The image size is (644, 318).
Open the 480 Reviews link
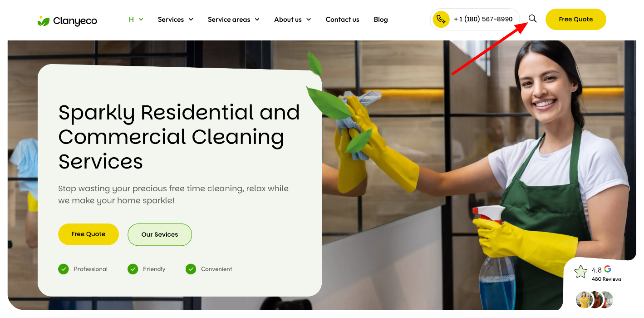[607, 279]
